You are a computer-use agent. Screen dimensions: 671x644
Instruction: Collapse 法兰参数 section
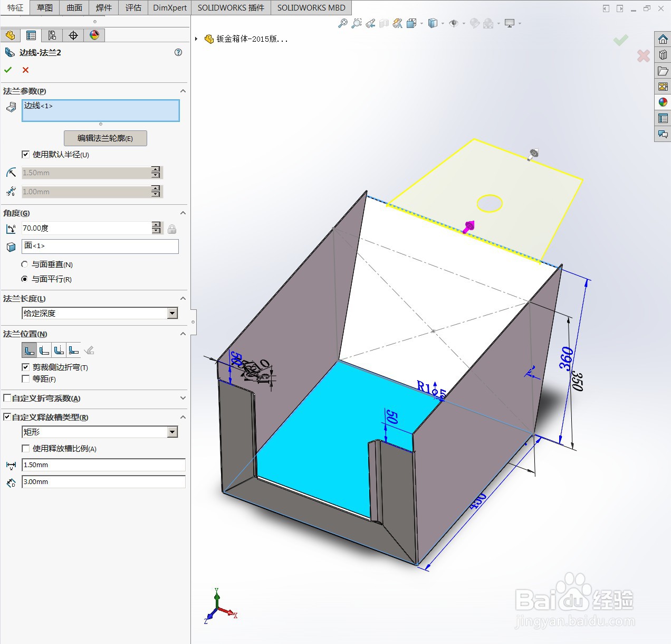[x=183, y=91]
